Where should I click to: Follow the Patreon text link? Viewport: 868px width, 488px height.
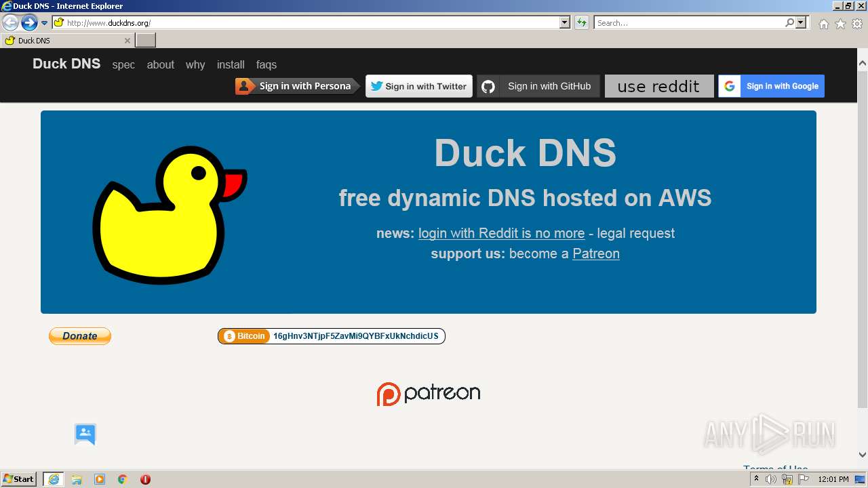tap(596, 253)
